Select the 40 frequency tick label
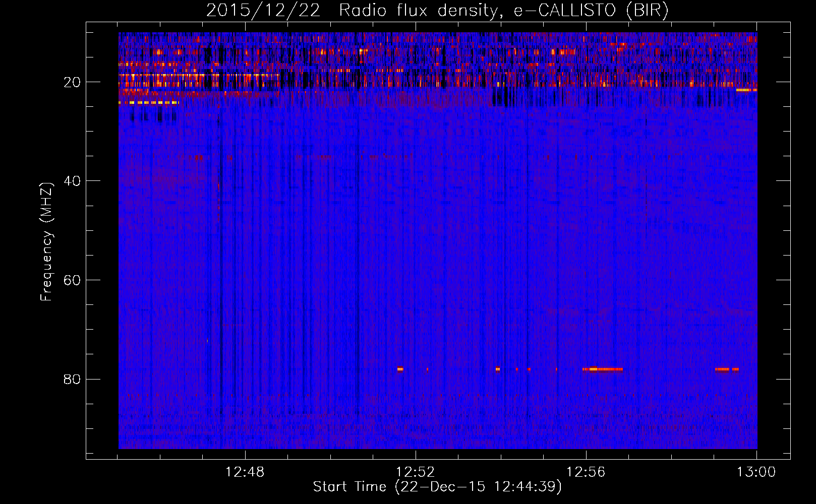This screenshot has width=816, height=504. (x=72, y=181)
